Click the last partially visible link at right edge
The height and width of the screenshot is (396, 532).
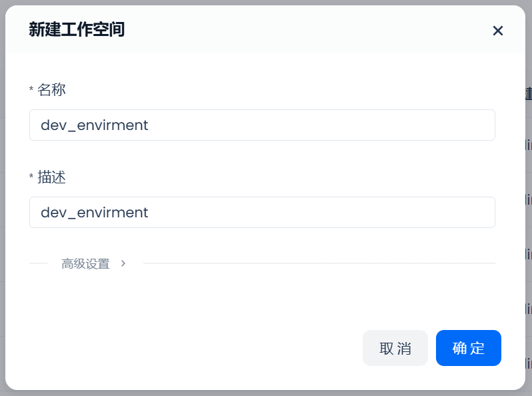coord(529,363)
